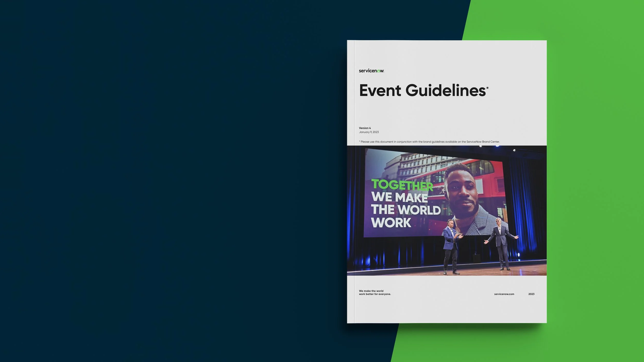Click the '2023' footer year
This screenshot has width=644, height=362.
click(x=531, y=294)
